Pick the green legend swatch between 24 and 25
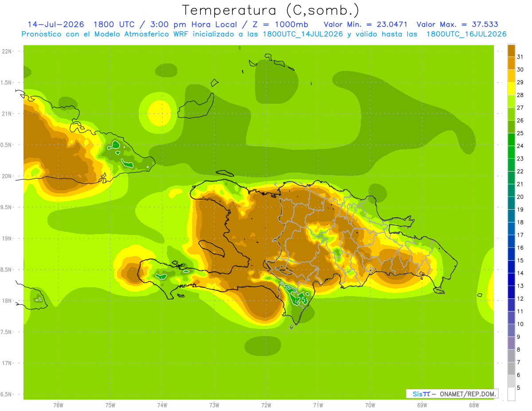532x411 pixels. 511,139
